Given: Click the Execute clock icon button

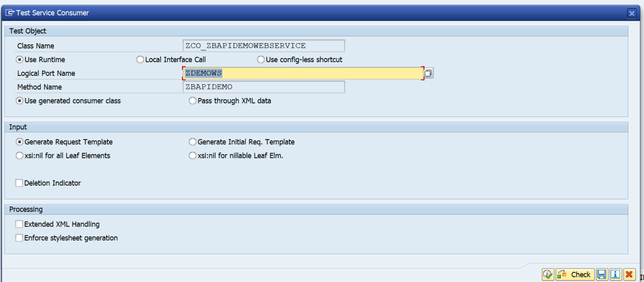Looking at the screenshot, I should click(x=548, y=274).
